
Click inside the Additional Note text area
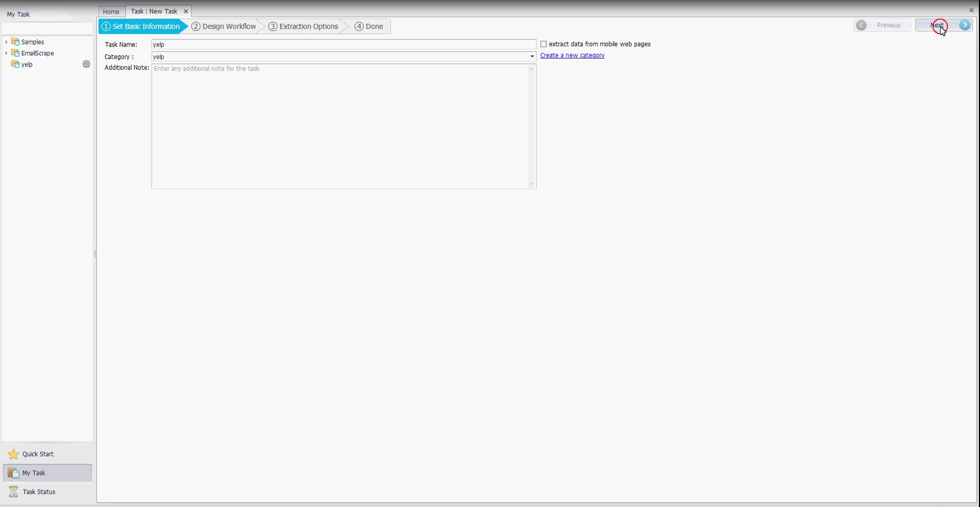click(x=340, y=126)
